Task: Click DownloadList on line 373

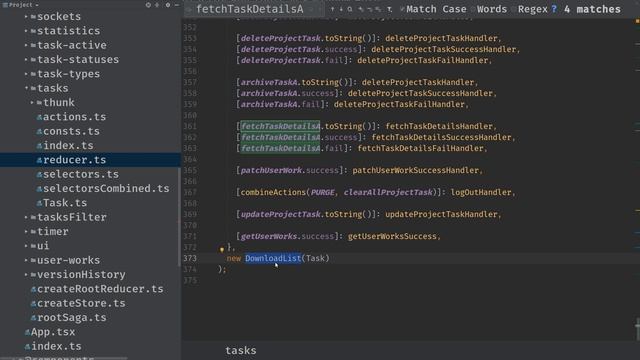Action: [x=273, y=258]
